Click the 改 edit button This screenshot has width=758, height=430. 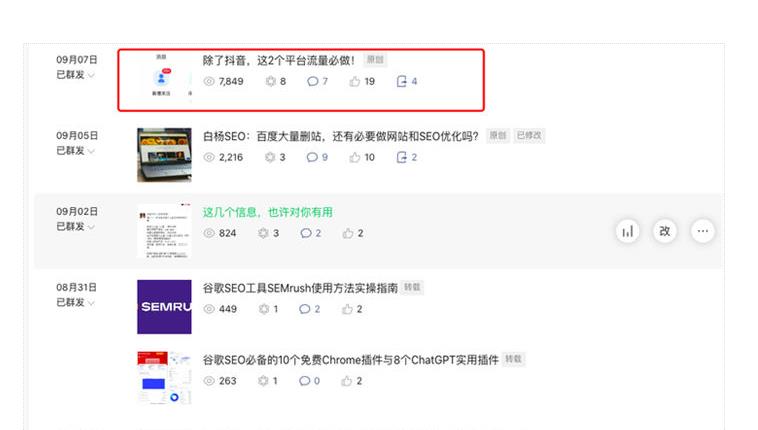click(x=665, y=231)
